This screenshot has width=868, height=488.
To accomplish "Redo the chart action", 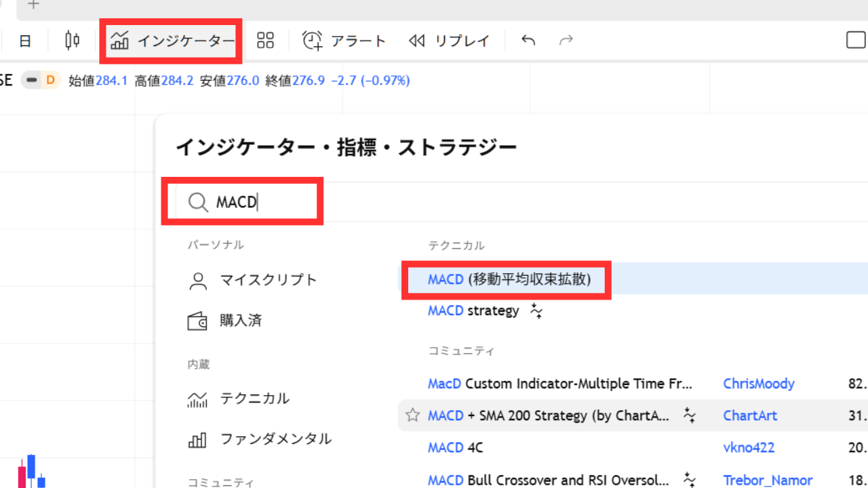I will (x=566, y=41).
